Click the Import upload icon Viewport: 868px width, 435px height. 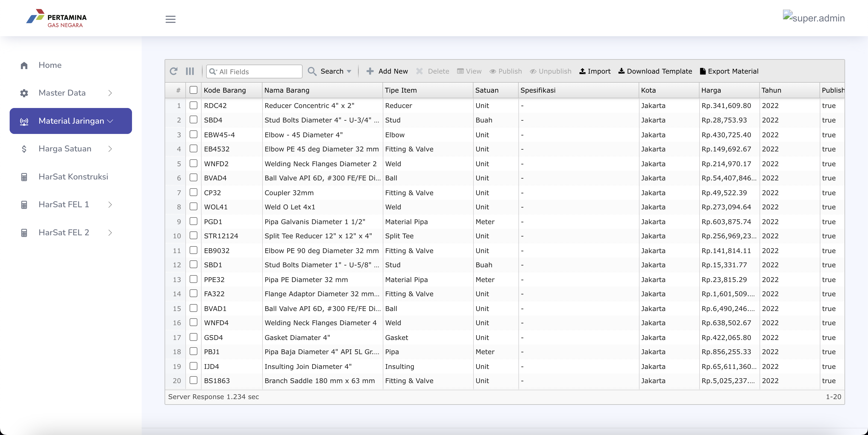582,71
